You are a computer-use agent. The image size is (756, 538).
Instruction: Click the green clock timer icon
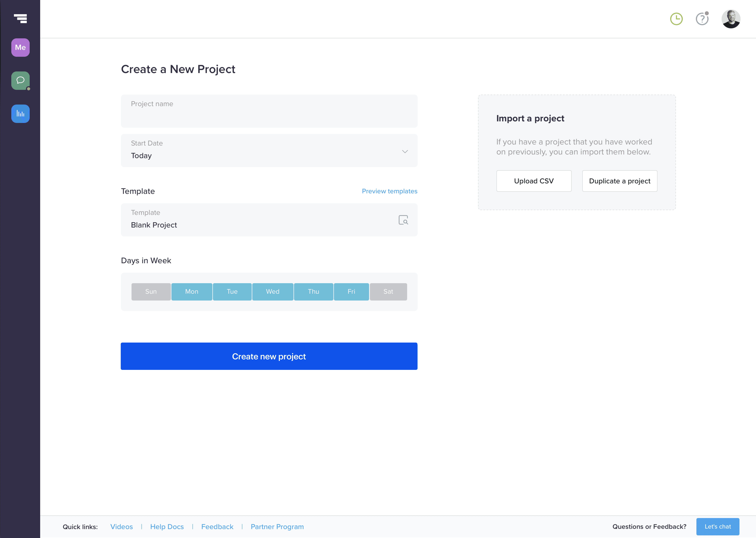point(676,19)
